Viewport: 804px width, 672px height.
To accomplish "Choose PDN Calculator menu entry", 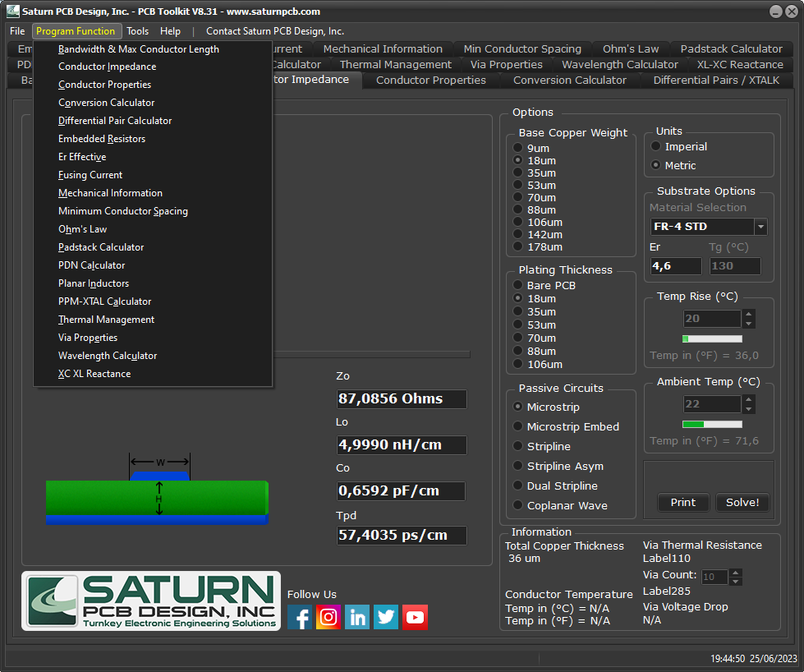I will tap(152, 265).
